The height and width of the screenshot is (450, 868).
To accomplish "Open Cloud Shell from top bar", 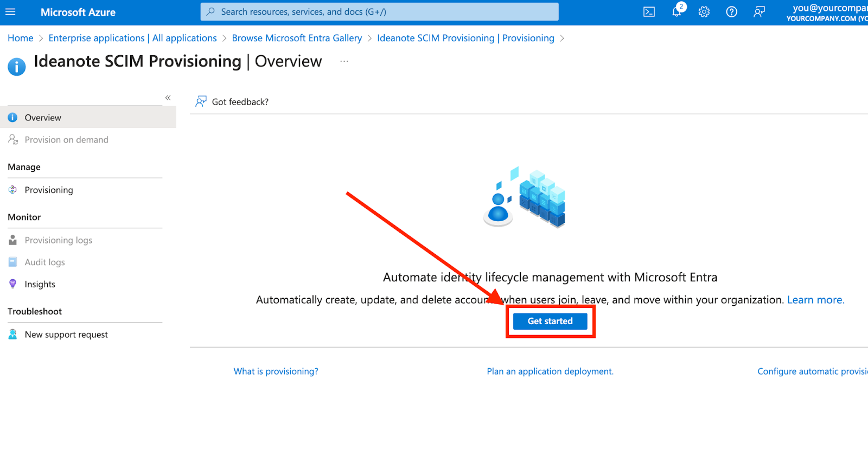I will tap(649, 12).
